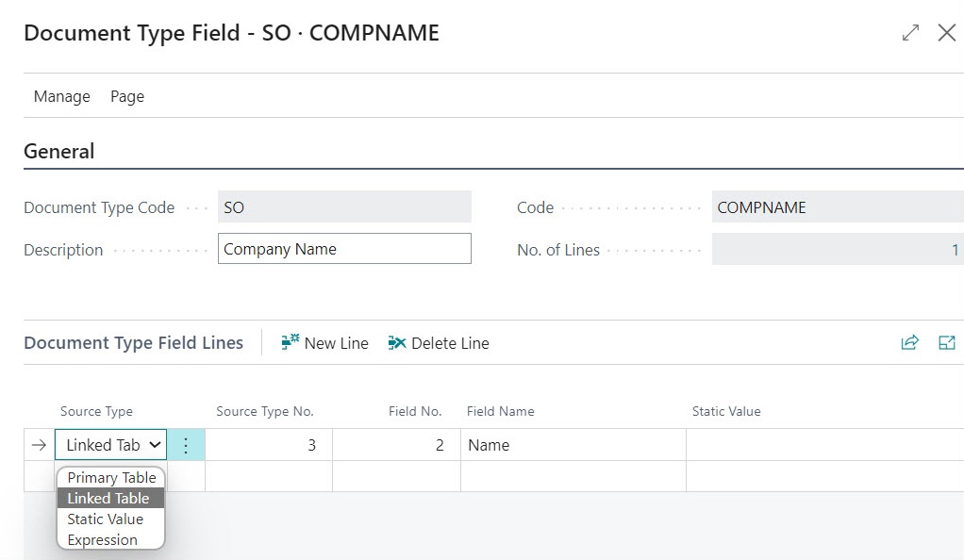Click the share icon in lines section
The image size is (964, 560).
pyautogui.click(x=909, y=343)
